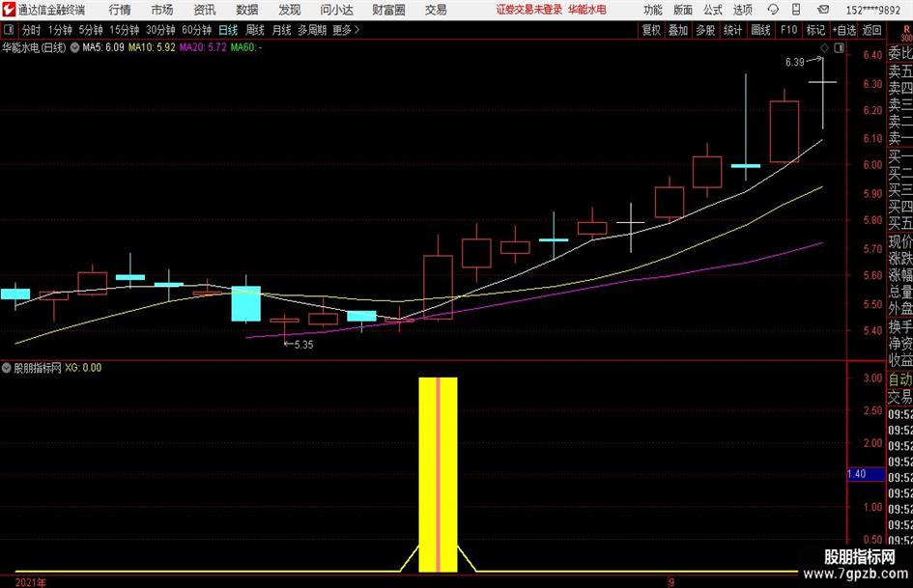Click the customer service headset icon

[x=773, y=10]
